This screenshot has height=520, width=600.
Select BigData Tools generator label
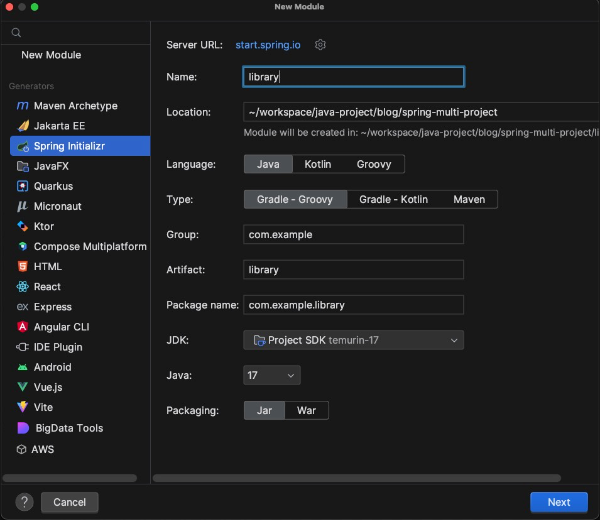pos(69,428)
